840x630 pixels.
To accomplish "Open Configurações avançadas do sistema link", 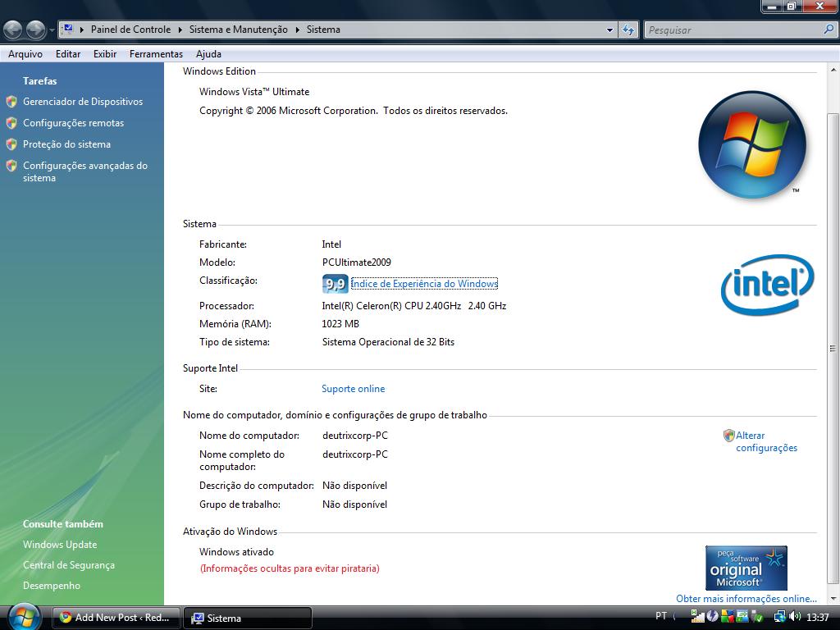I will click(x=85, y=172).
